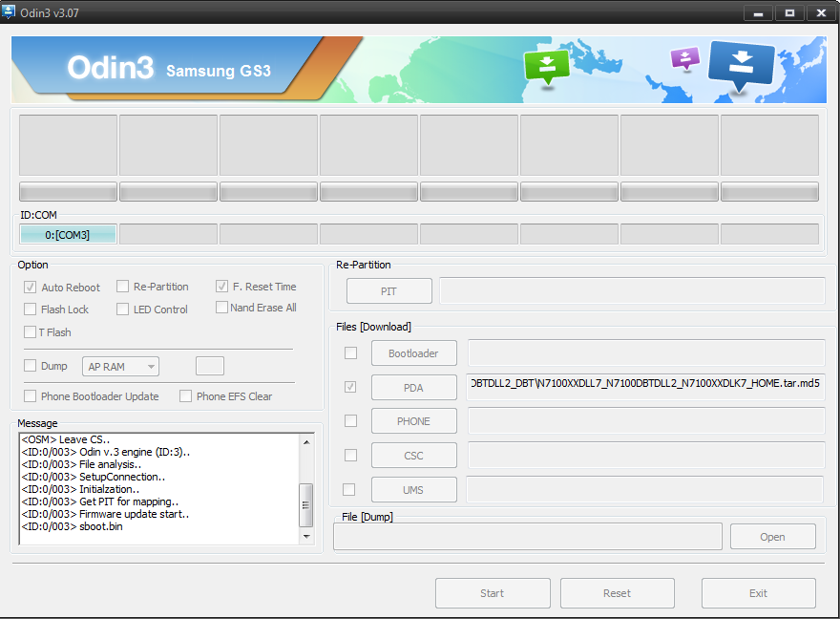The width and height of the screenshot is (840, 619).
Task: Click the UMS file path field
Action: coord(644,489)
